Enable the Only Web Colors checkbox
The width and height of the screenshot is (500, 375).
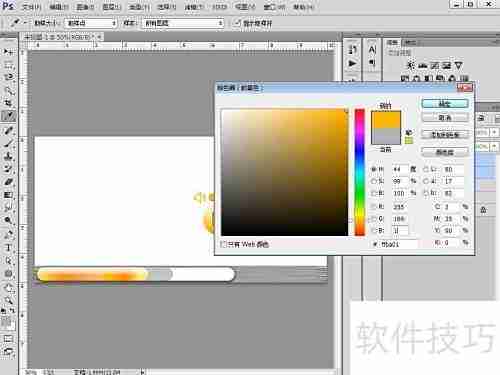224,244
